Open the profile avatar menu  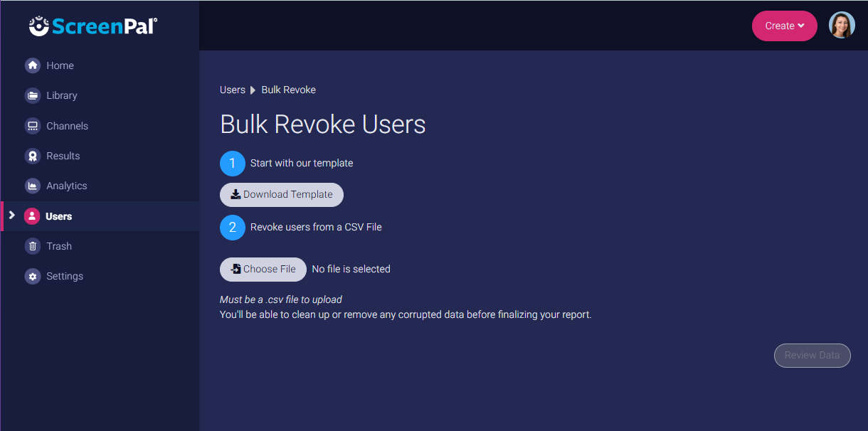(x=842, y=26)
